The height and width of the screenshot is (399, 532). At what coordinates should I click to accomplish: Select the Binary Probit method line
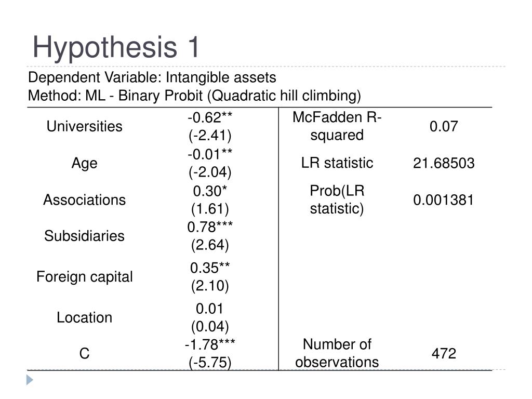(194, 96)
